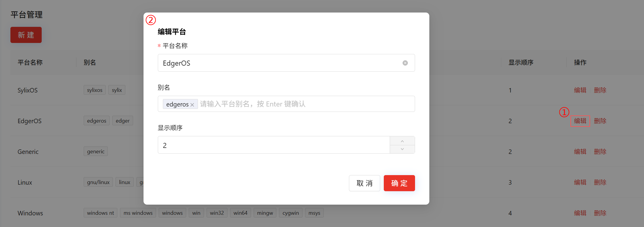Delete the EdgerOS platform row

[x=600, y=121]
